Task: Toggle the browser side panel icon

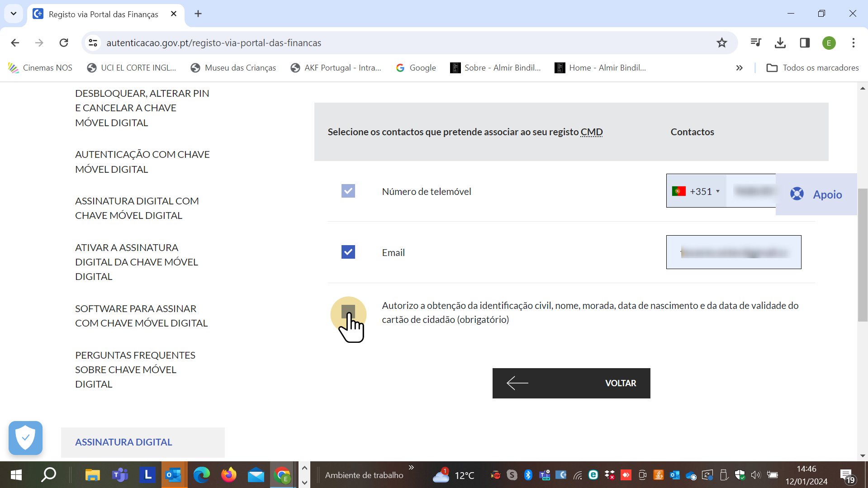Action: tap(804, 43)
